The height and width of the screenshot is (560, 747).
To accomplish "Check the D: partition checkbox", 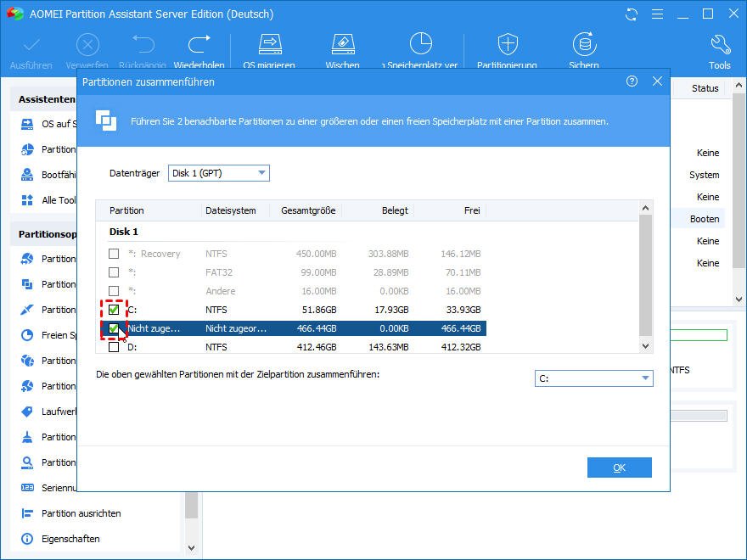I will [x=114, y=347].
